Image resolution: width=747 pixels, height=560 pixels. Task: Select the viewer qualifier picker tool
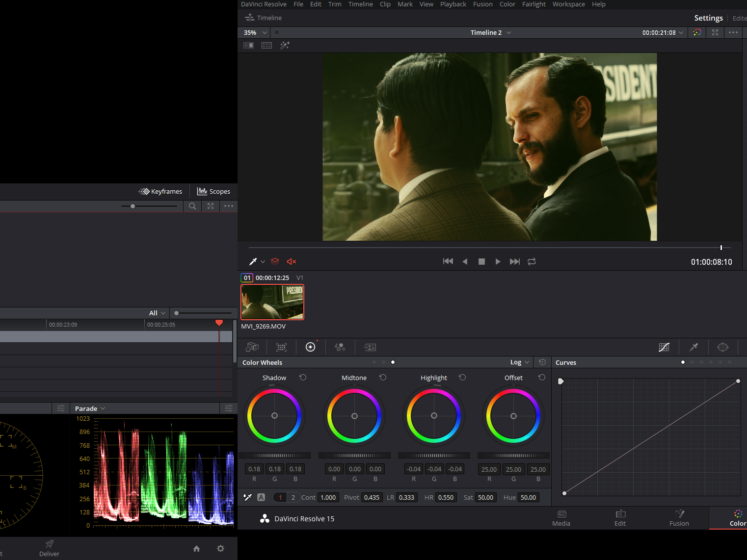(x=253, y=261)
